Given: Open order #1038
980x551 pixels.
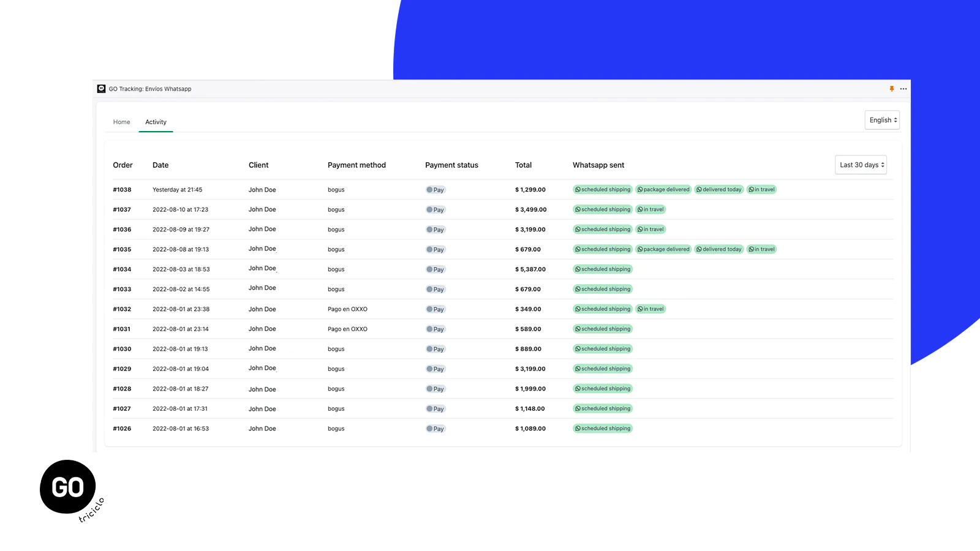Looking at the screenshot, I should (x=122, y=190).
